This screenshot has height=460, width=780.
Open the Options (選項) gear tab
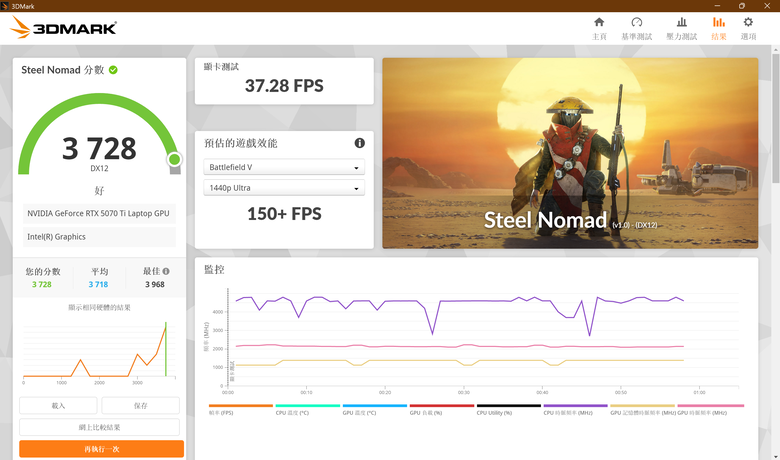(x=748, y=28)
